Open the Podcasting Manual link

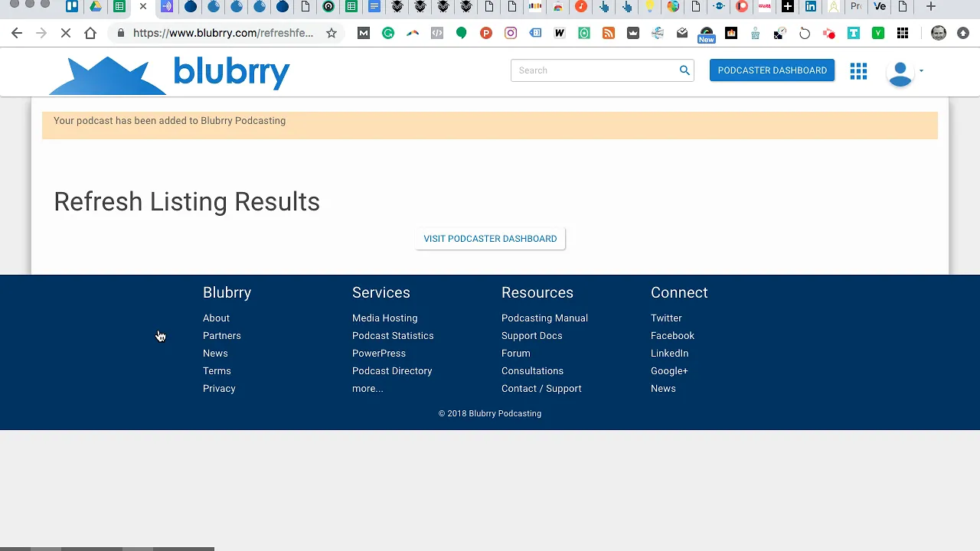point(544,318)
